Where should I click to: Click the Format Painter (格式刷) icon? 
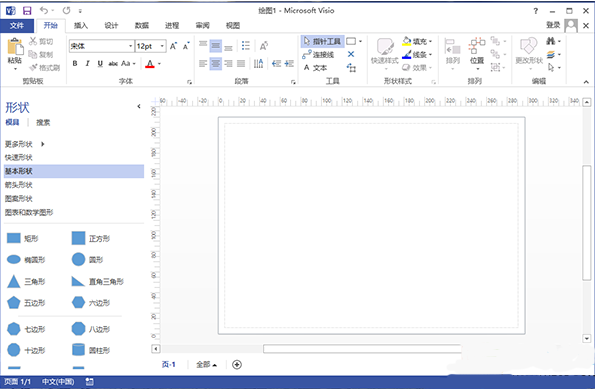point(33,68)
